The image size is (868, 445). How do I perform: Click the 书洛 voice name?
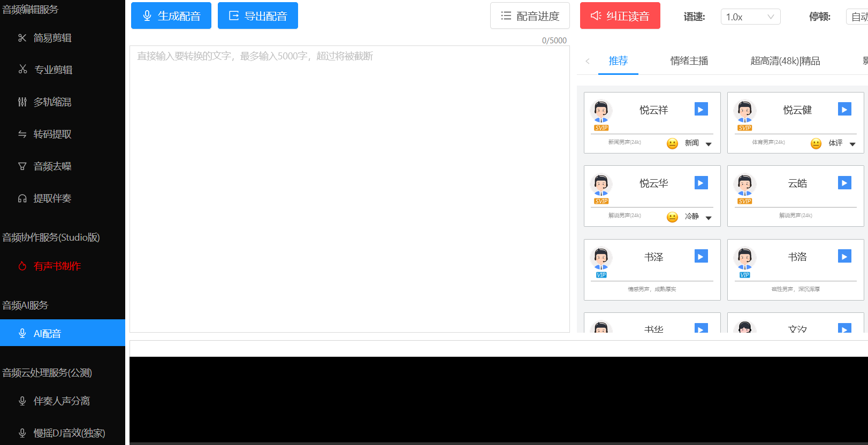pyautogui.click(x=797, y=257)
